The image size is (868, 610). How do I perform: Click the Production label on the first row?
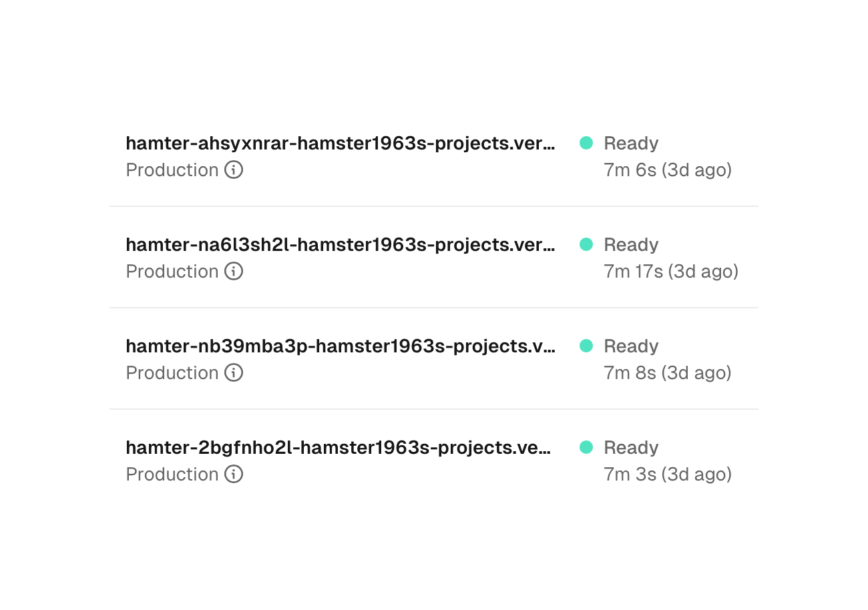point(172,170)
